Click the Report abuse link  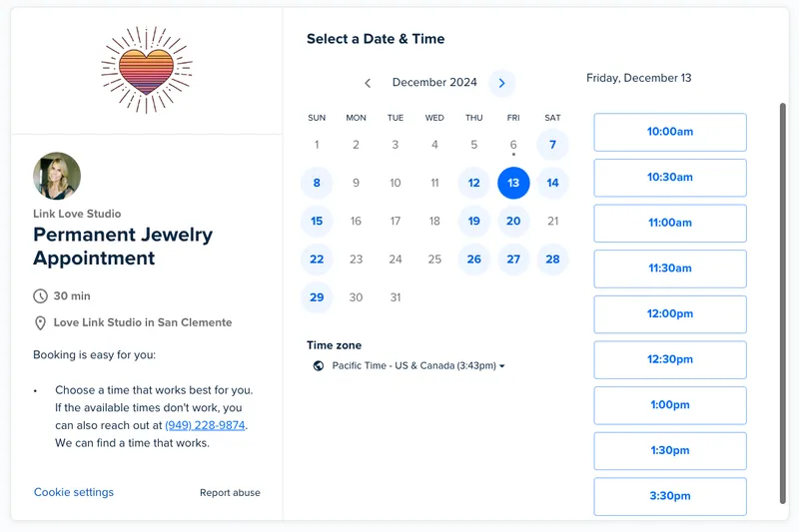coord(230,493)
